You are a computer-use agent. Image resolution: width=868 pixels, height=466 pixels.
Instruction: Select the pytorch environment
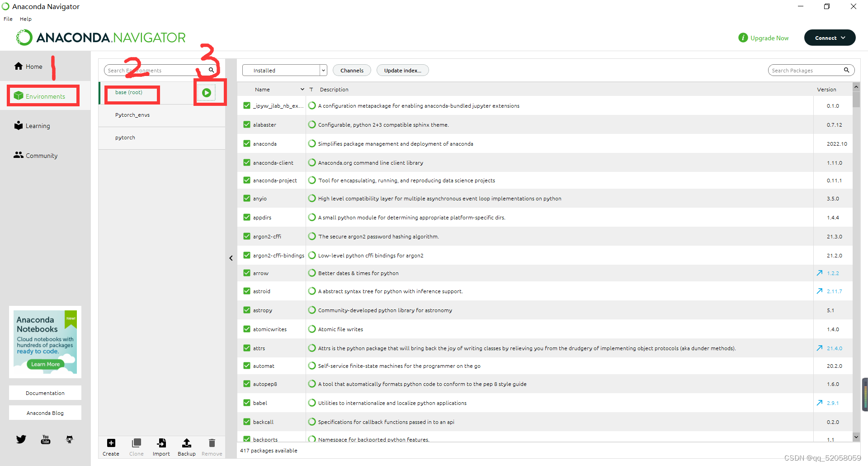(162, 138)
